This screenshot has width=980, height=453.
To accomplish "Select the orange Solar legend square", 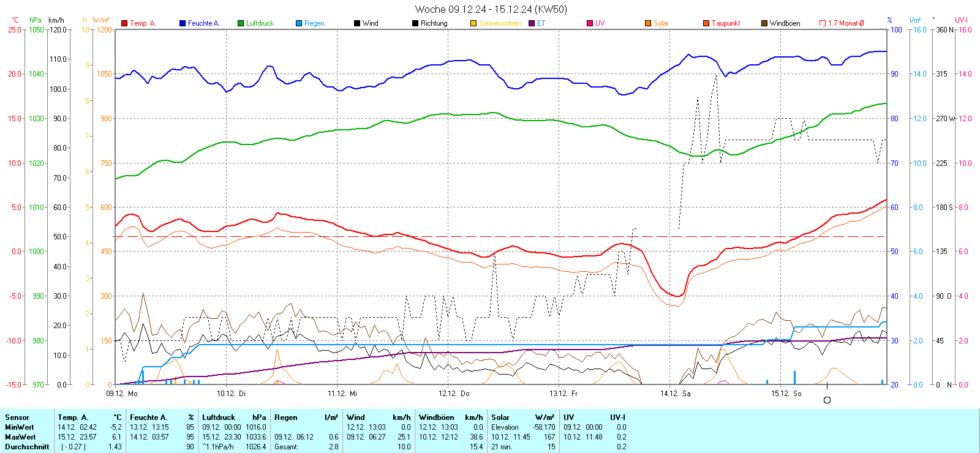I will [648, 23].
